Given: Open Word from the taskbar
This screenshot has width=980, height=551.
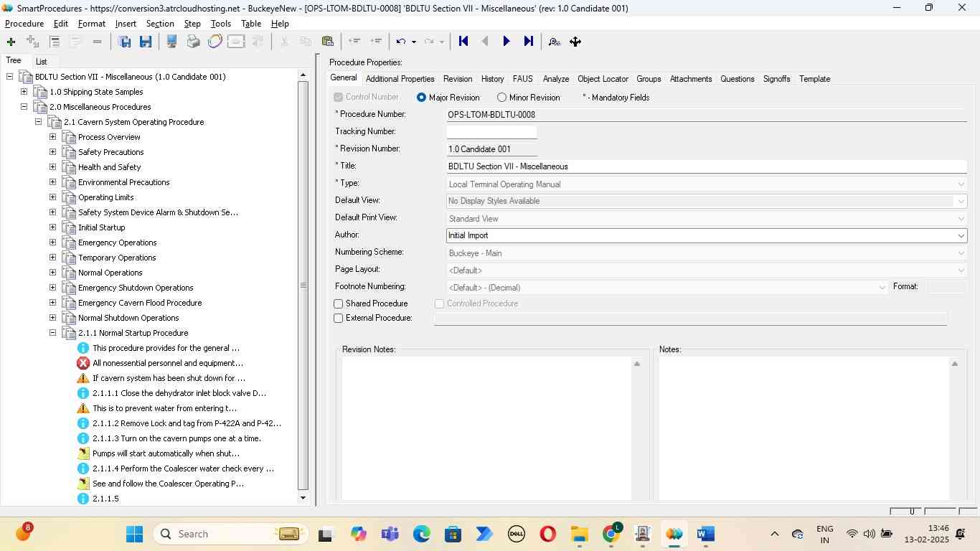Looking at the screenshot, I should pyautogui.click(x=706, y=534).
